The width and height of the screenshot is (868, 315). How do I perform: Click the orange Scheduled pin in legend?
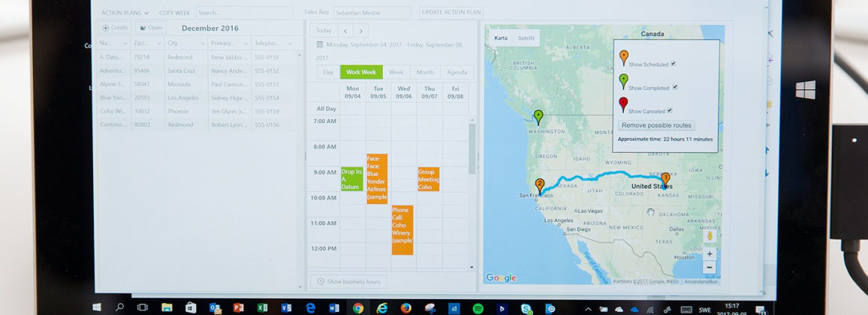tap(624, 58)
